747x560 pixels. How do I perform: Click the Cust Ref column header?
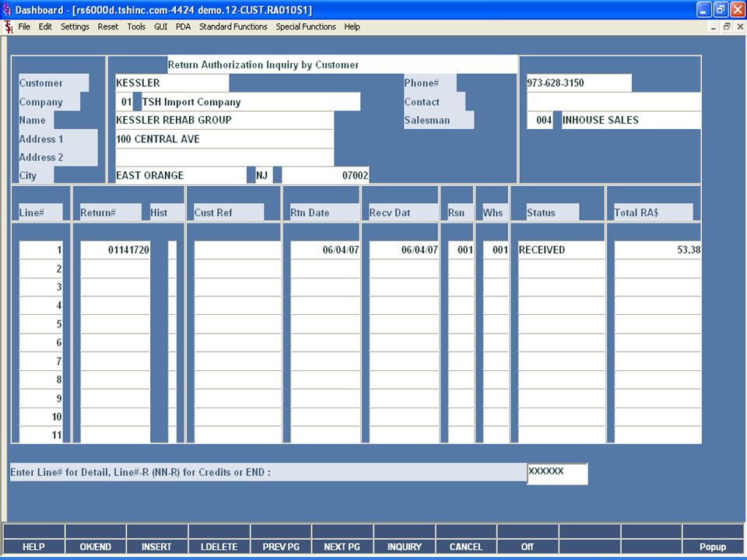[x=229, y=212]
